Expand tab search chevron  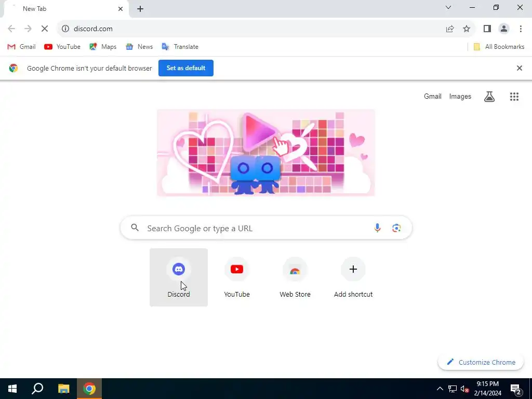[448, 7]
